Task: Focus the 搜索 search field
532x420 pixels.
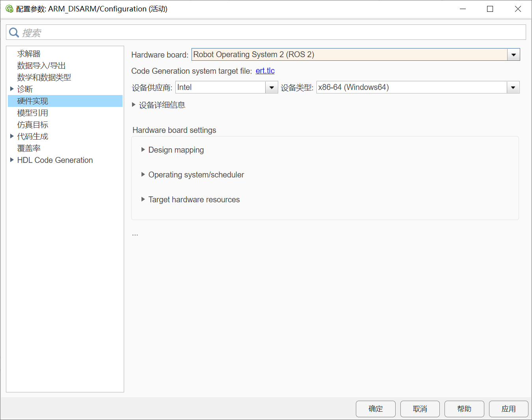Action: (266, 32)
